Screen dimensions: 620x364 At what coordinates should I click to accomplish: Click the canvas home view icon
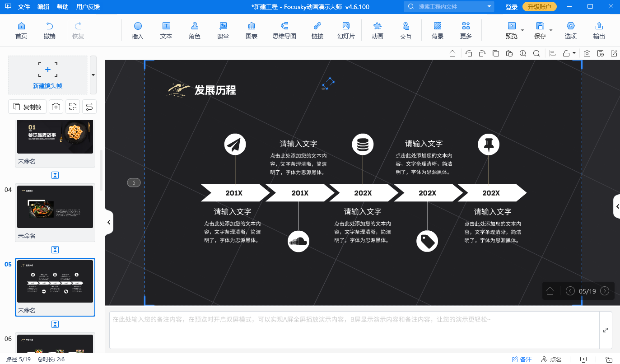[452, 53]
